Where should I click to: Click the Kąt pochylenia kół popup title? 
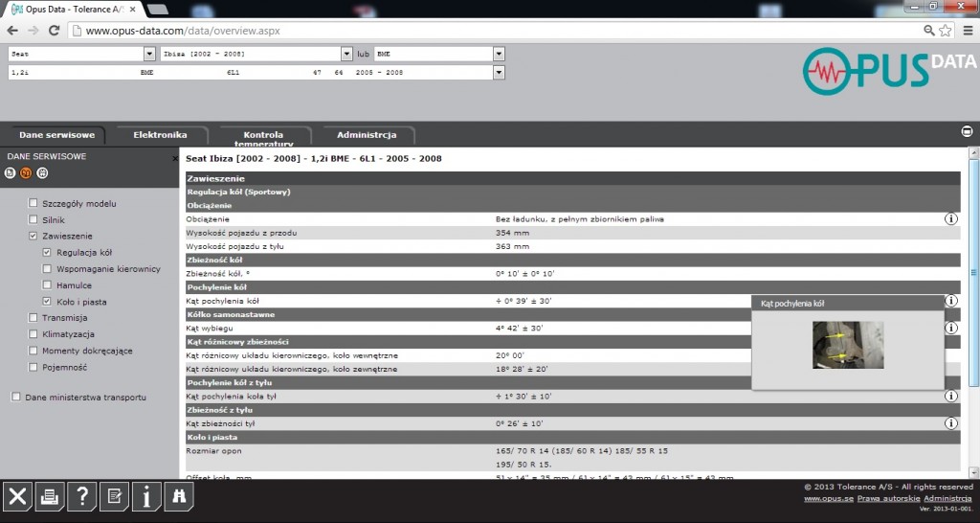point(791,304)
